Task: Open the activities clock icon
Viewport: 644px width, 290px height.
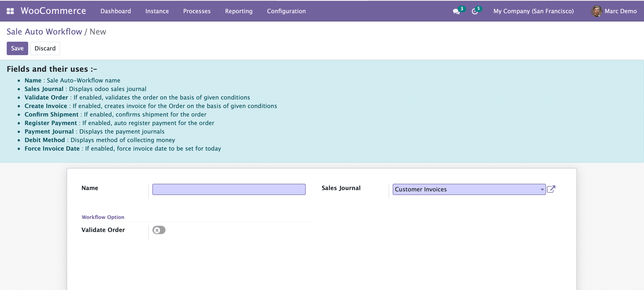Action: (x=475, y=11)
